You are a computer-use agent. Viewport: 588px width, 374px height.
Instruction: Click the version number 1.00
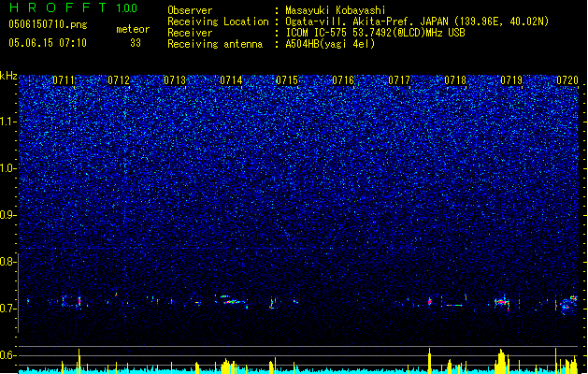point(126,8)
